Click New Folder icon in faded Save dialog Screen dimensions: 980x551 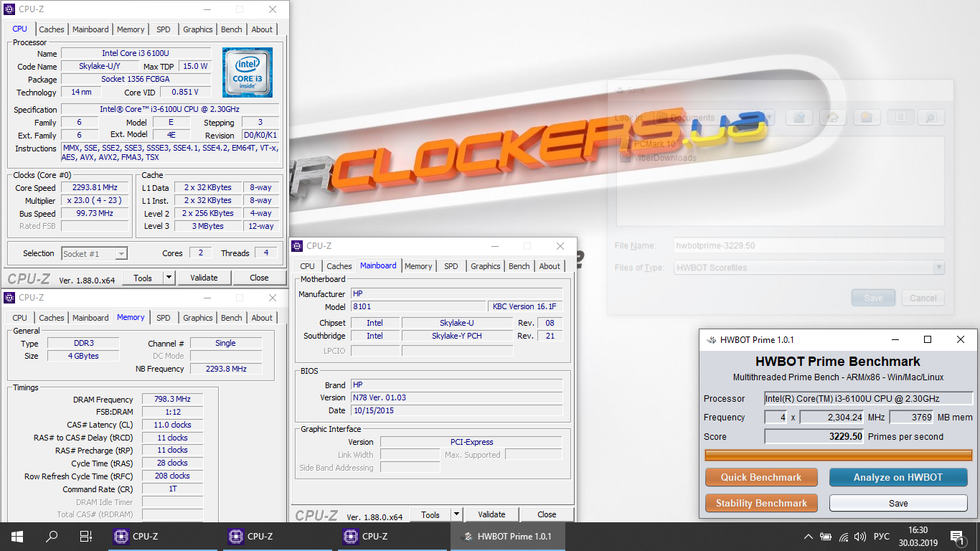click(867, 118)
